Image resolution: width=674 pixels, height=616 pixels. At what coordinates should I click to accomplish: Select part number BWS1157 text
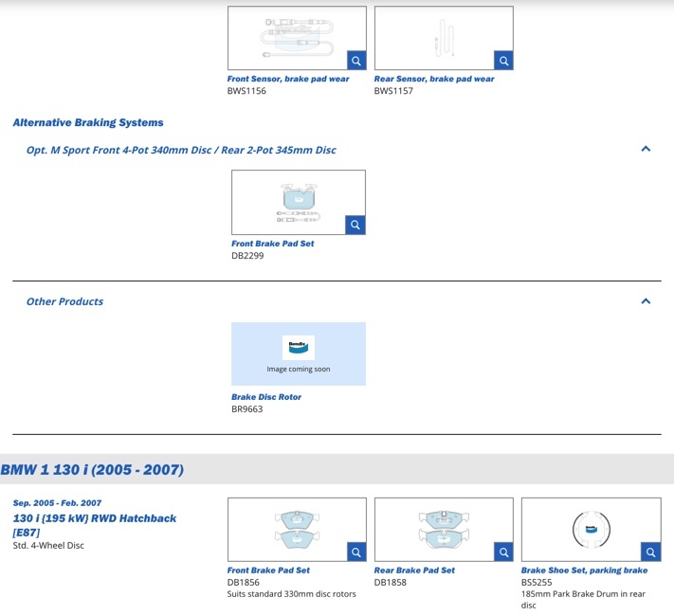click(393, 91)
